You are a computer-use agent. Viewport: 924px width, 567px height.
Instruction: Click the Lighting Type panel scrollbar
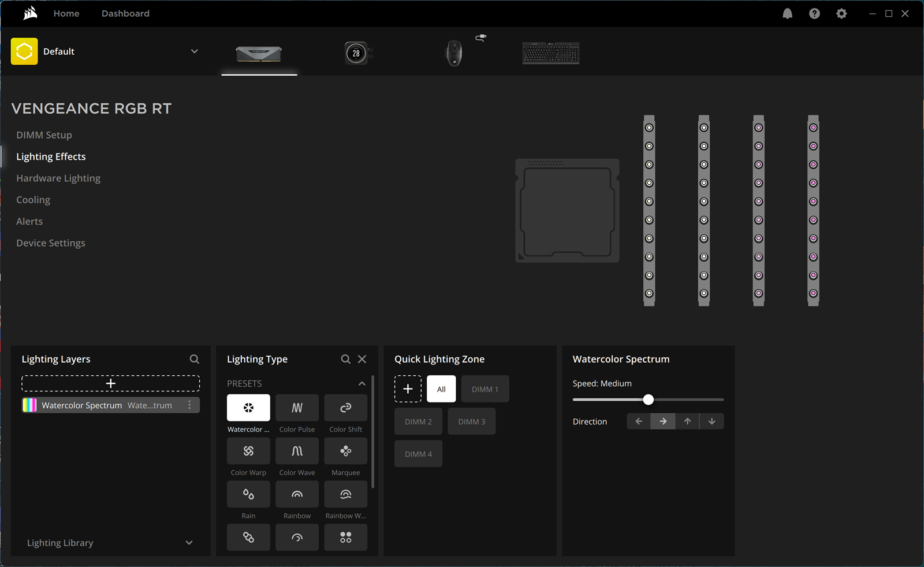click(373, 432)
